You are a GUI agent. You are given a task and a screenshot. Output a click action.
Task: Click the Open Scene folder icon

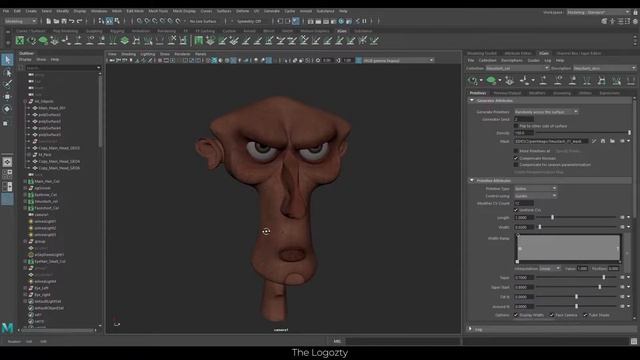coord(56,21)
